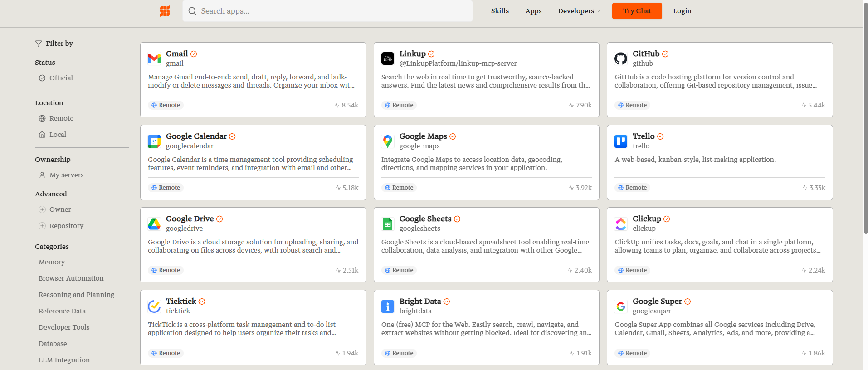
Task: Expand the Owner advanced filter
Action: click(x=55, y=209)
